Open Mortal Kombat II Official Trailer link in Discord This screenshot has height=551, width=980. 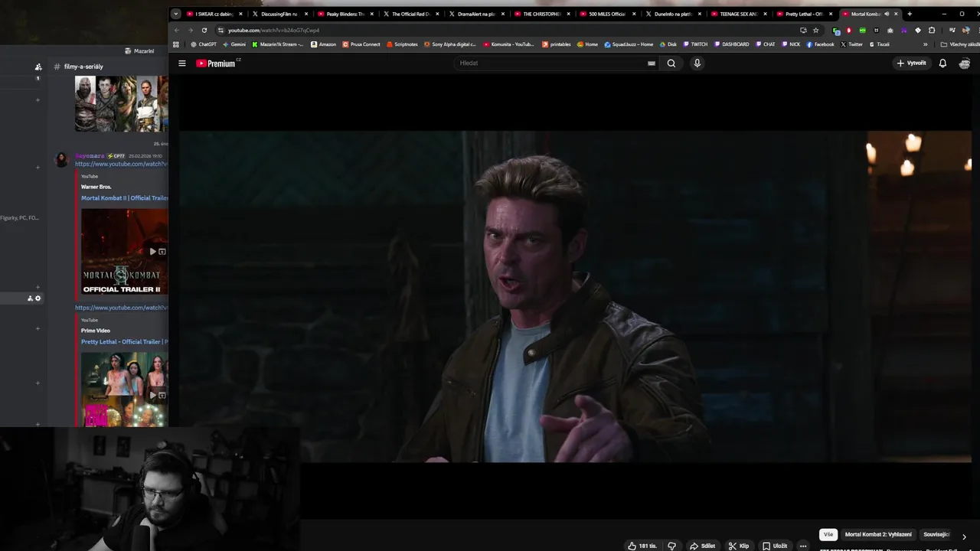click(125, 198)
